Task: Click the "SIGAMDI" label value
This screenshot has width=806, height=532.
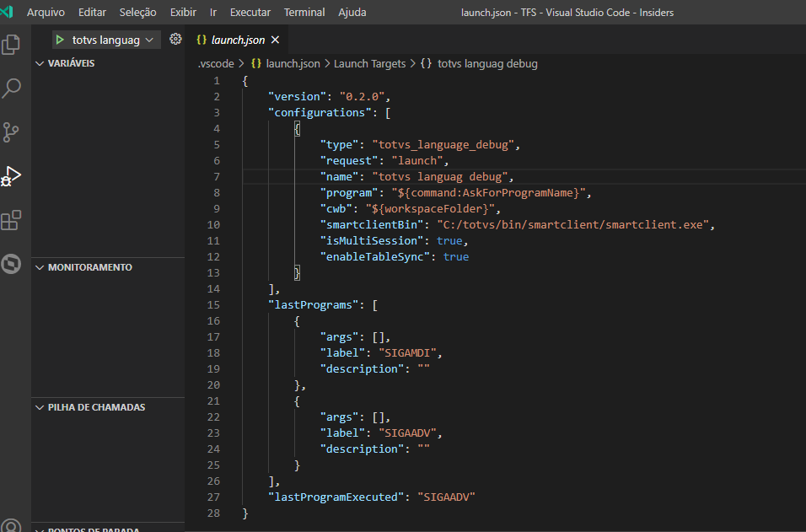Action: (x=407, y=353)
